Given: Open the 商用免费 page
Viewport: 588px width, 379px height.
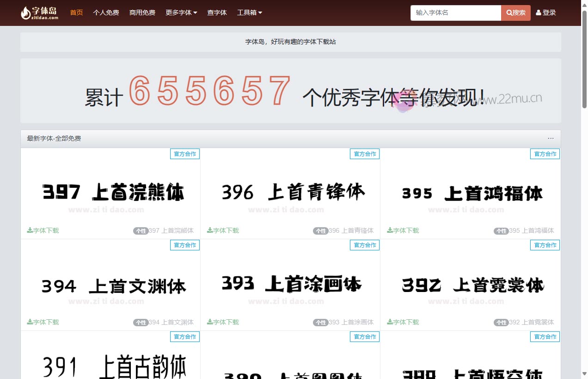Looking at the screenshot, I should pos(142,12).
